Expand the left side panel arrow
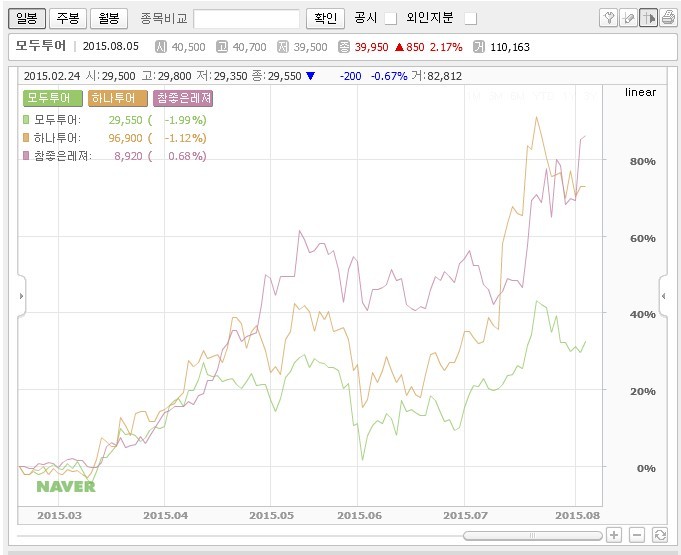Image resolution: width=681 pixels, height=555 pixels. click(22, 297)
